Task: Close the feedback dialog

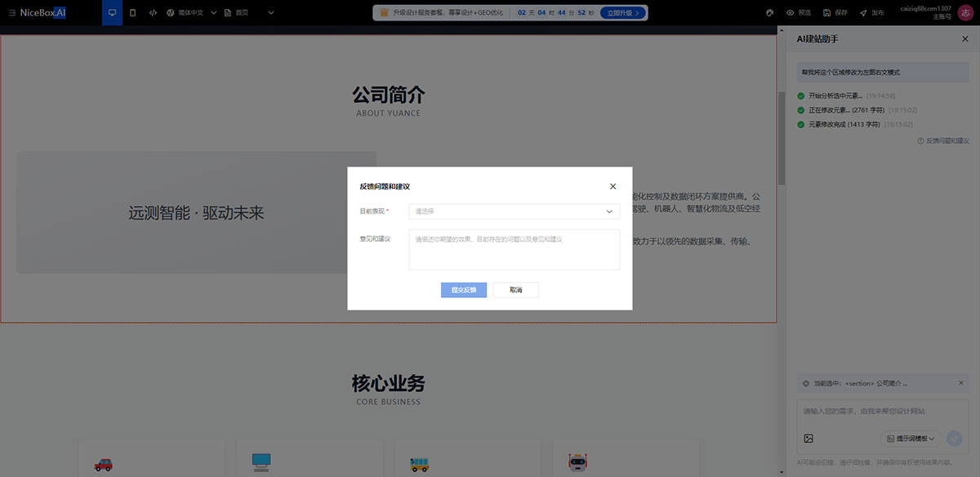Action: [x=613, y=186]
